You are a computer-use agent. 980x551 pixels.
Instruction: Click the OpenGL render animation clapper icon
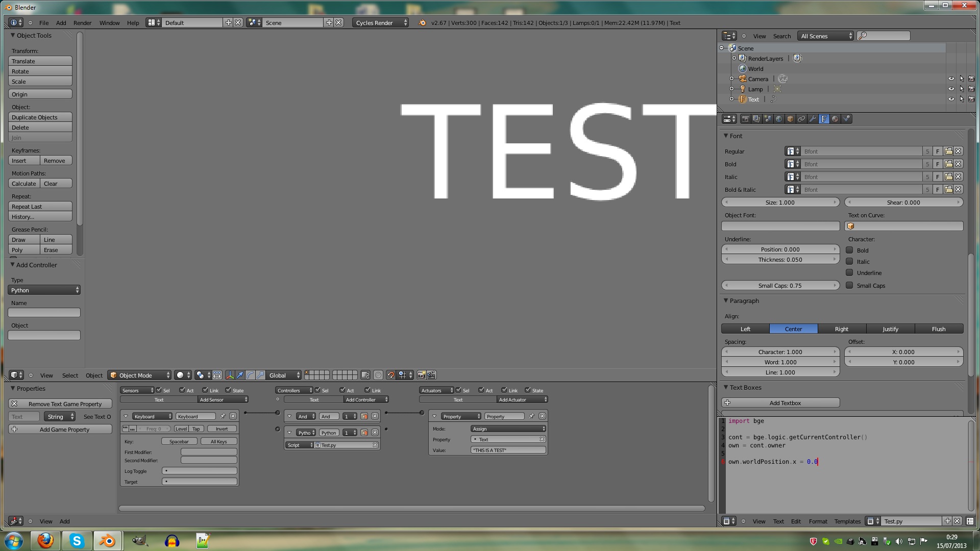click(x=431, y=375)
